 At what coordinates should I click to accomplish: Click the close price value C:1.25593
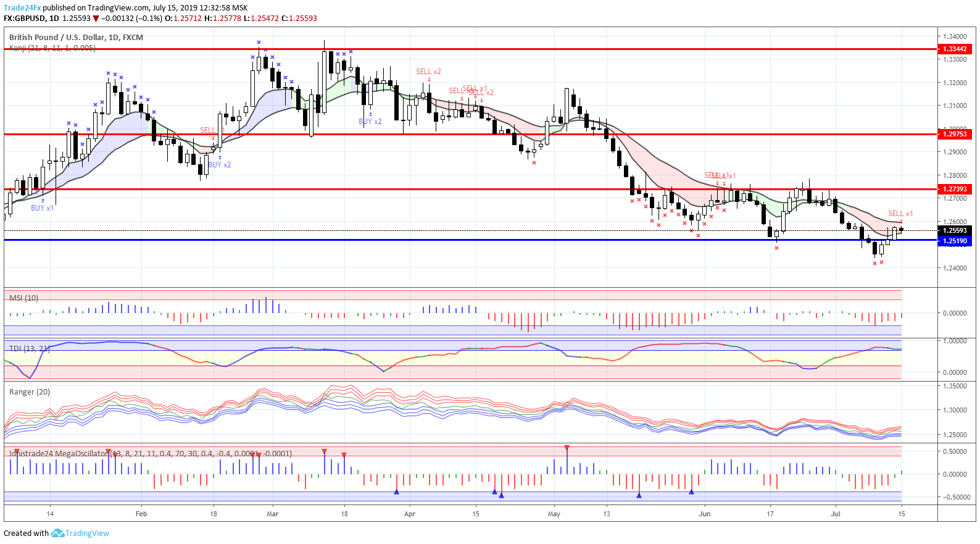click(x=299, y=19)
